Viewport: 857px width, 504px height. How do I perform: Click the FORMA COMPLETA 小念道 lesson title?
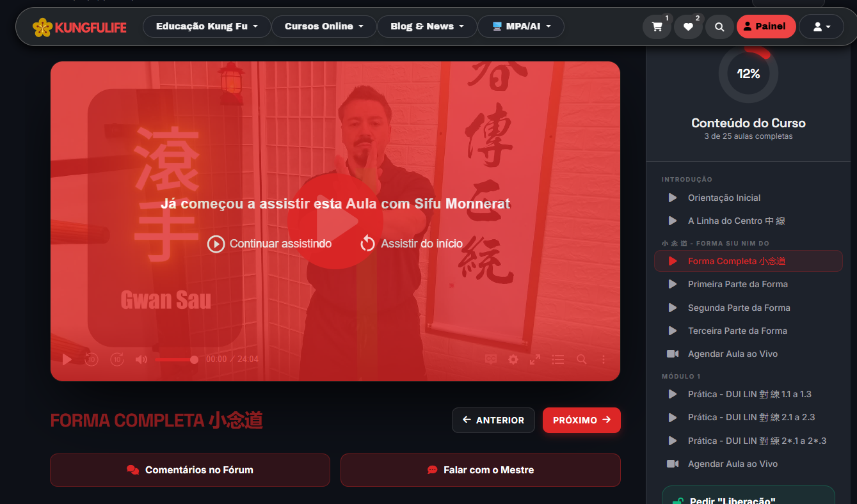(x=157, y=420)
